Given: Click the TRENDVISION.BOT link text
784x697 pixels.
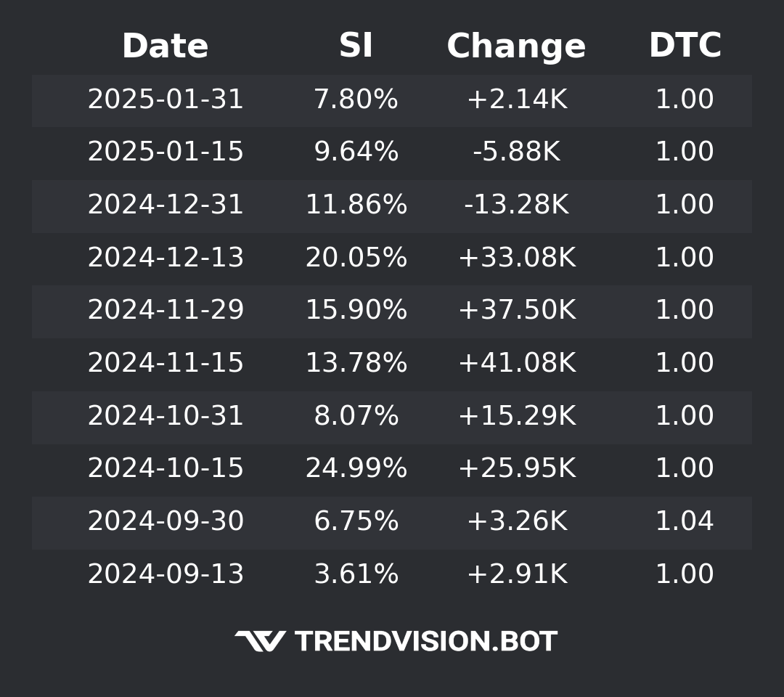Looking at the screenshot, I should [x=425, y=642].
